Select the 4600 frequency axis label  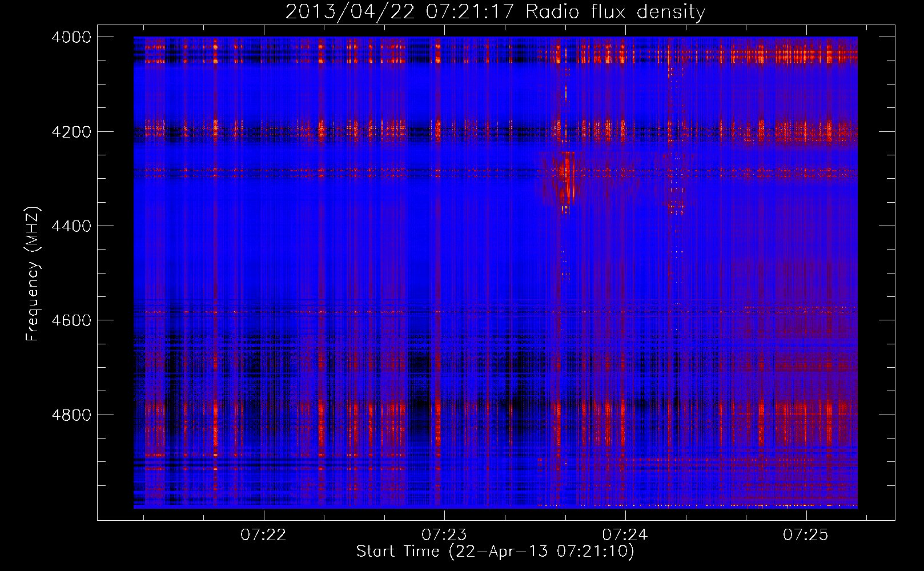click(x=71, y=320)
